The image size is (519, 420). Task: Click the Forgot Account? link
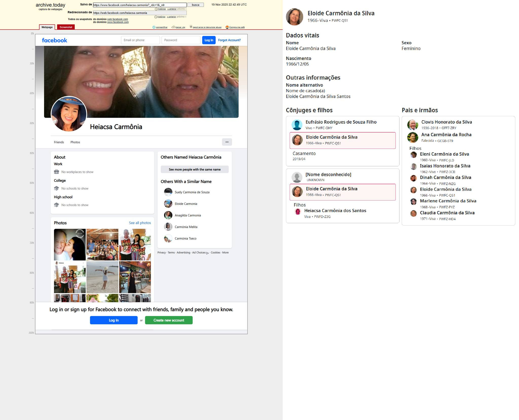(229, 40)
